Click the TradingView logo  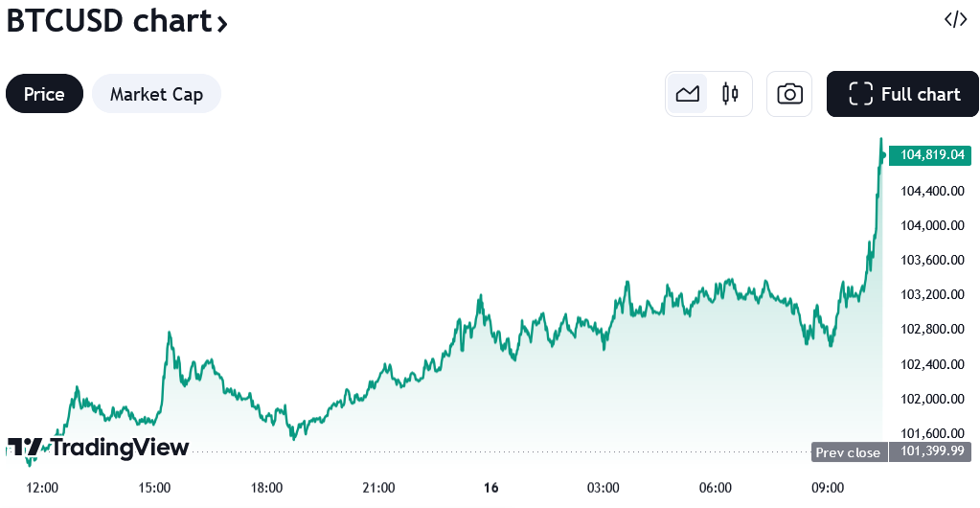tap(99, 448)
